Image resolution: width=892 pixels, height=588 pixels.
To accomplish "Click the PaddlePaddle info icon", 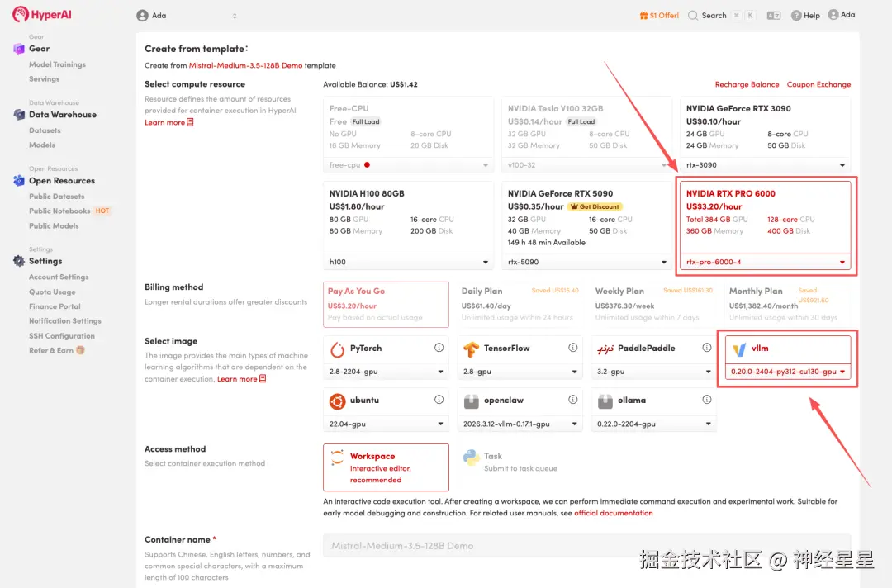I will tap(706, 348).
